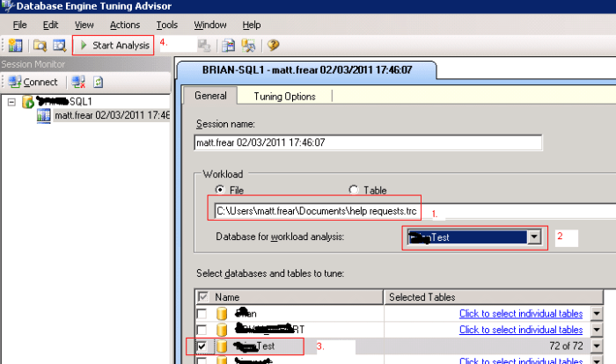Click the Start Analysis button
The image size is (616, 364).
[114, 44]
